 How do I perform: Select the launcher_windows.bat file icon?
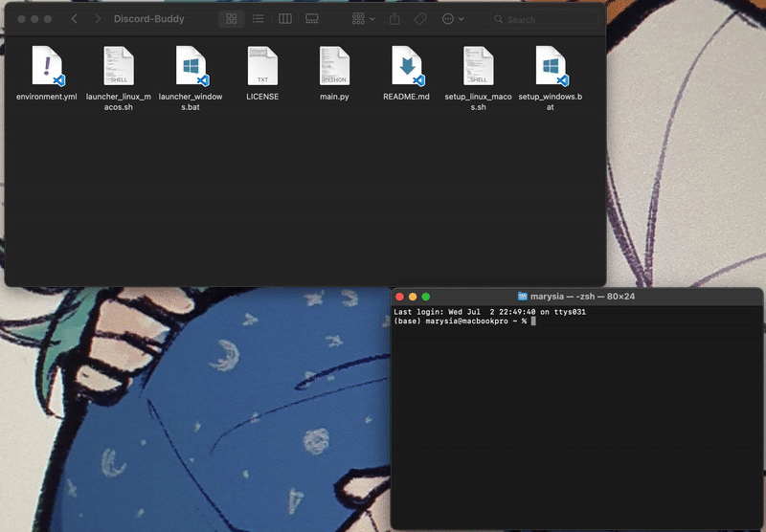191,66
